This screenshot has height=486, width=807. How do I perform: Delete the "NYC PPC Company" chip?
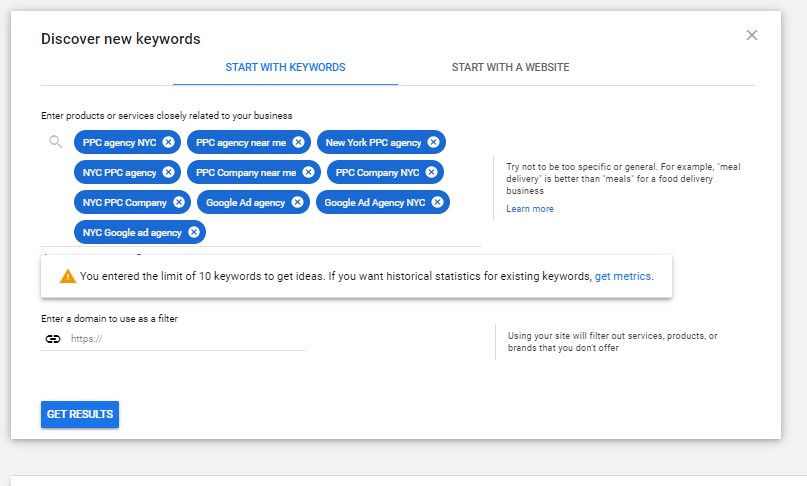pos(179,202)
